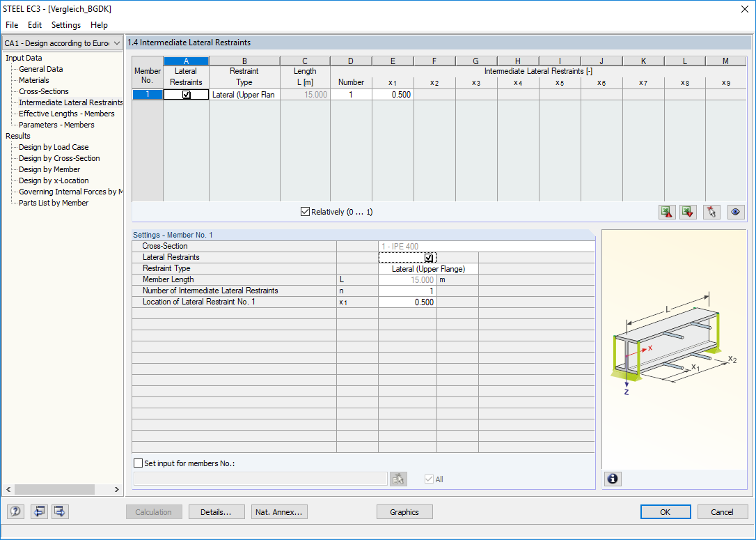Click the Graphics button
The height and width of the screenshot is (540, 756).
click(404, 512)
